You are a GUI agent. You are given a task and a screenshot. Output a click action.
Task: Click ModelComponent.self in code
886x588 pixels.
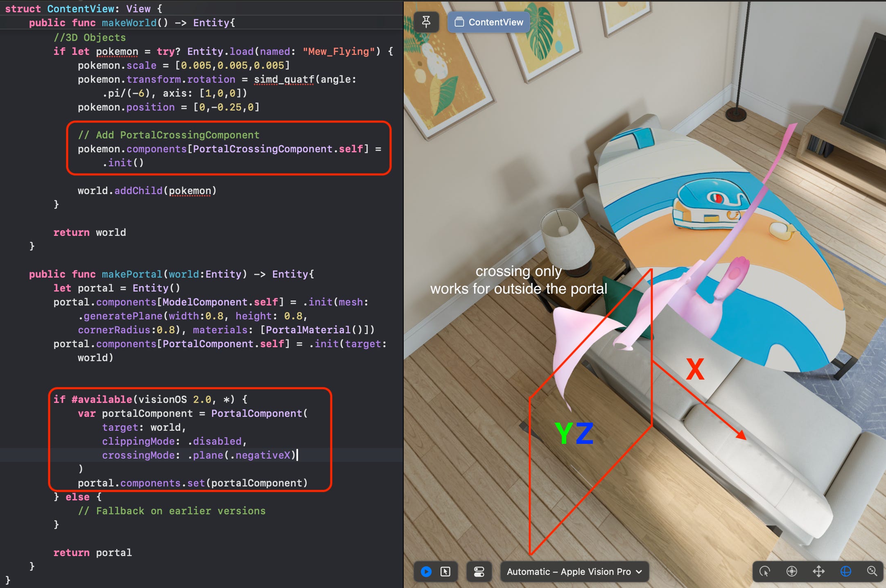pos(220,302)
